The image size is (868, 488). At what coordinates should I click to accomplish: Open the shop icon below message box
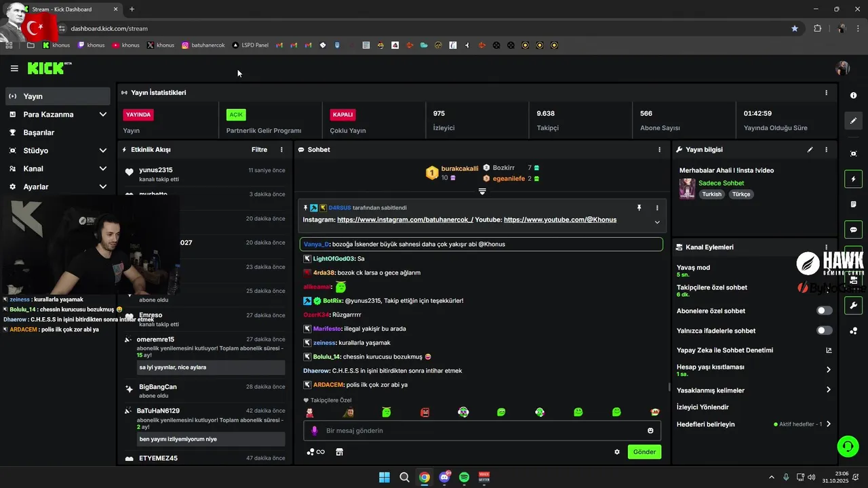340,452
